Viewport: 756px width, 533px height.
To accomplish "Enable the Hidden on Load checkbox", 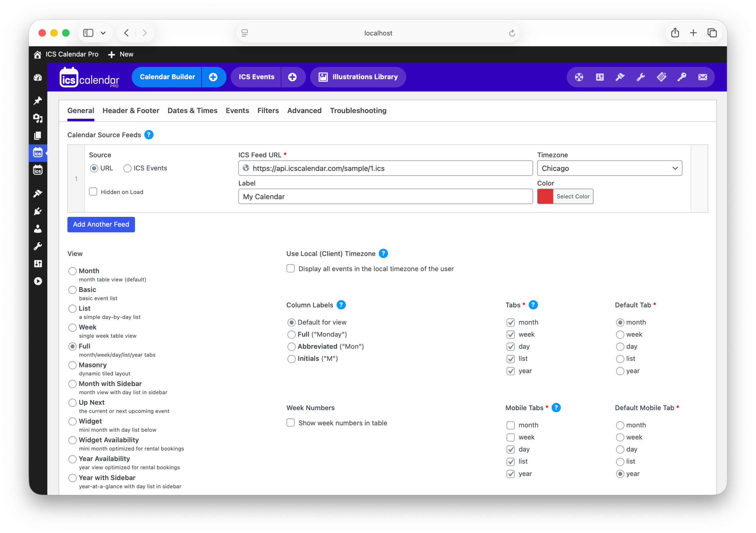I will pos(93,192).
